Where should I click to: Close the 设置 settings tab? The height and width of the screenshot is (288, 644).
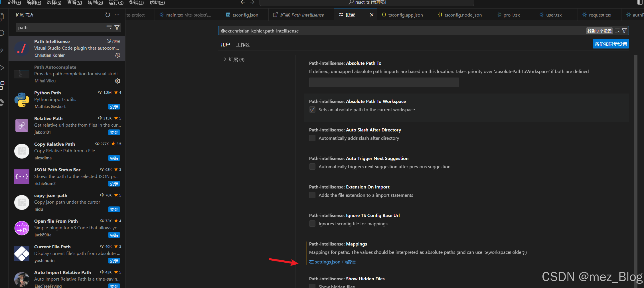tap(372, 15)
